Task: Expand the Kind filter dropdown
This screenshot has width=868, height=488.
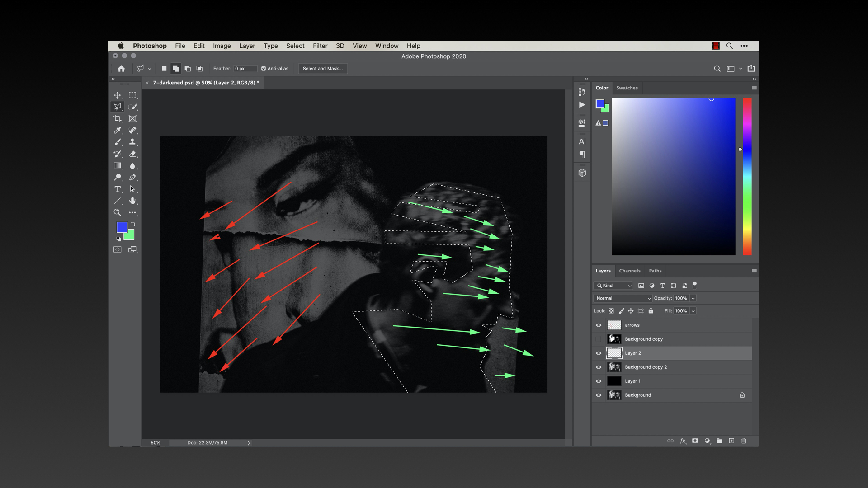Action: click(x=614, y=286)
